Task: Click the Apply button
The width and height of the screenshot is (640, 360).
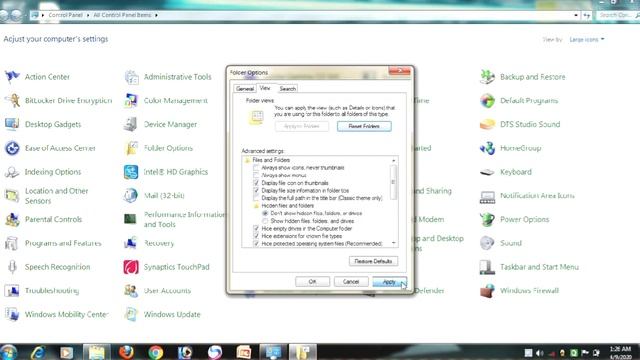Action: [389, 282]
